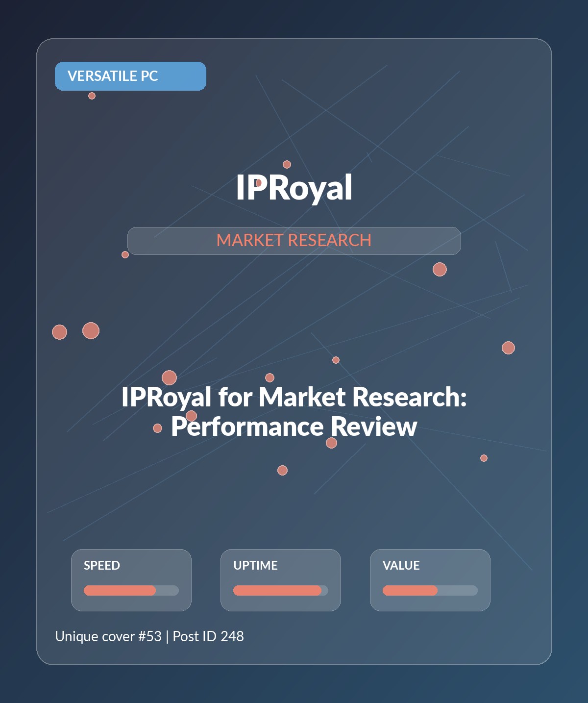Select the "IPRoyal for Market Research:" title line

(294, 397)
